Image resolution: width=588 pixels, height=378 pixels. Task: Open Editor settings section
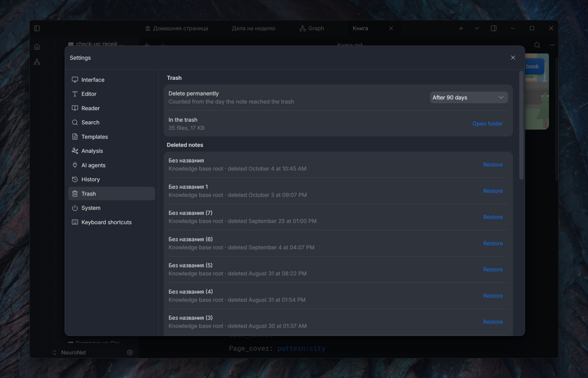click(x=112, y=94)
